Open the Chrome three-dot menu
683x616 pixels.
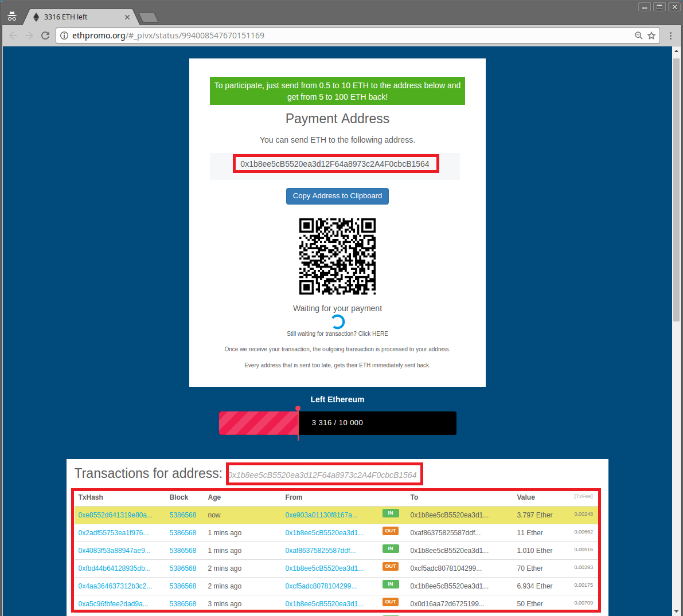click(x=671, y=36)
